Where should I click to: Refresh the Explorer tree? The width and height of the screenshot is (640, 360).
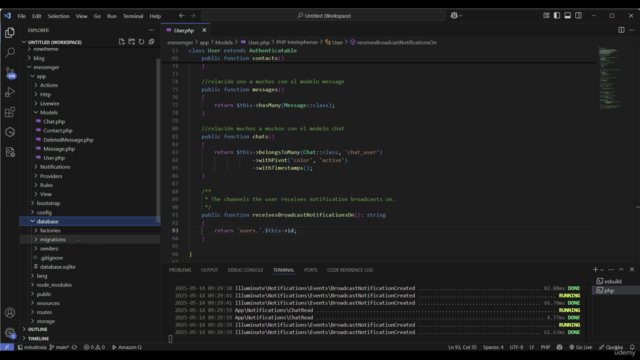pos(141,42)
